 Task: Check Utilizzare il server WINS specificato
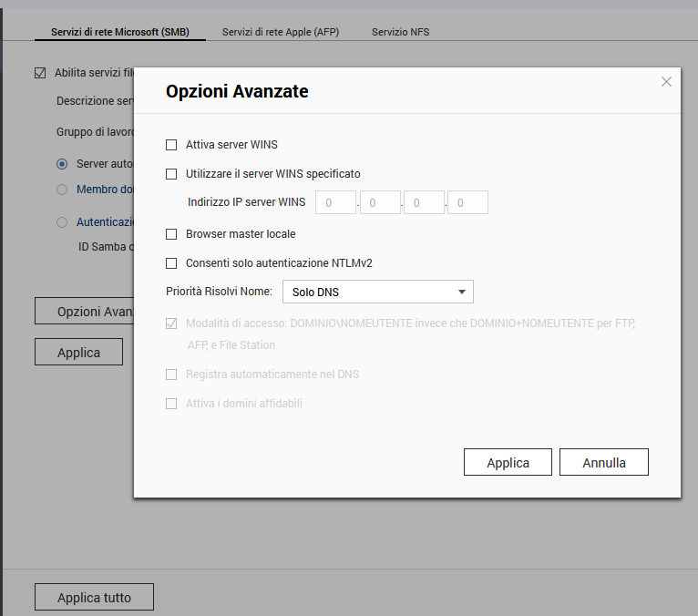(171, 174)
